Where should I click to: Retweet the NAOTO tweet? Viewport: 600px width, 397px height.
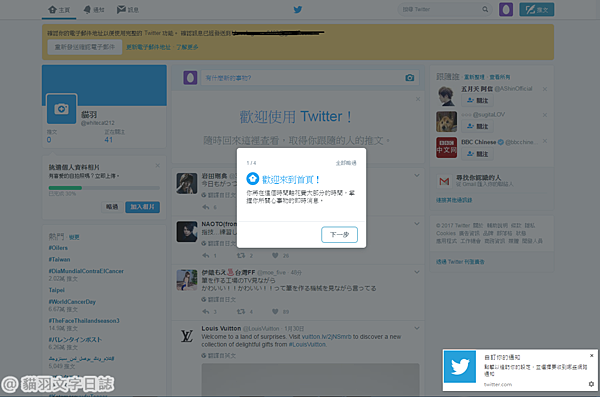click(x=241, y=255)
